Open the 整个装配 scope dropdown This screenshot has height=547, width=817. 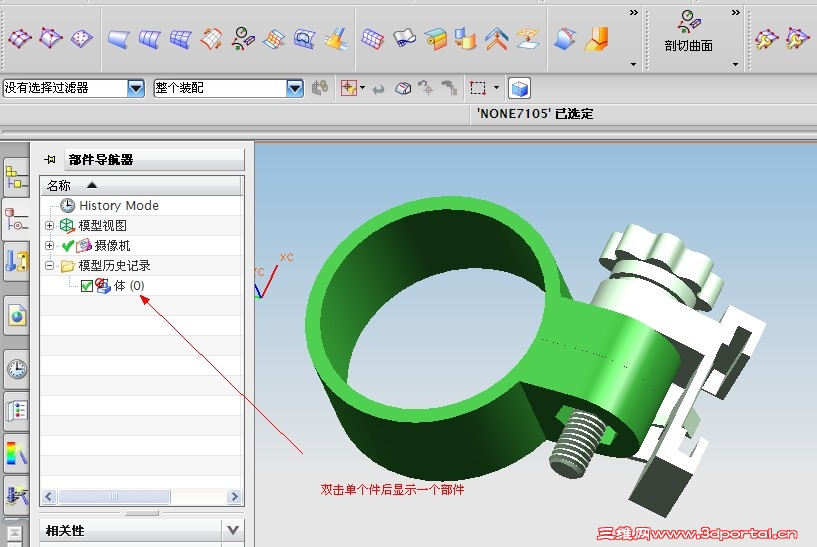tap(294, 88)
